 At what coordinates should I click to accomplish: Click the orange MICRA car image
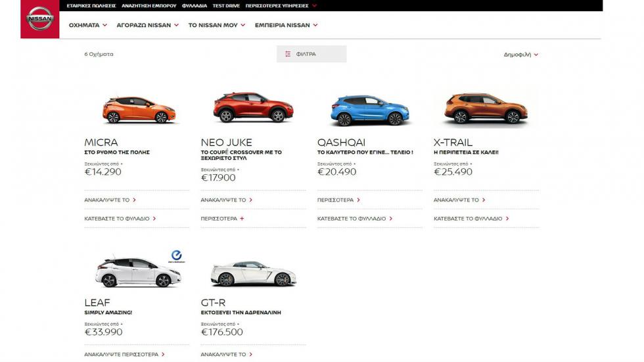coord(139,110)
